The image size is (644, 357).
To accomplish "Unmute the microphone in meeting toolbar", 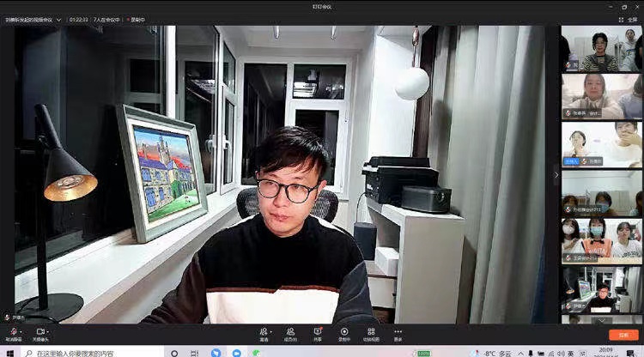I will point(12,331).
